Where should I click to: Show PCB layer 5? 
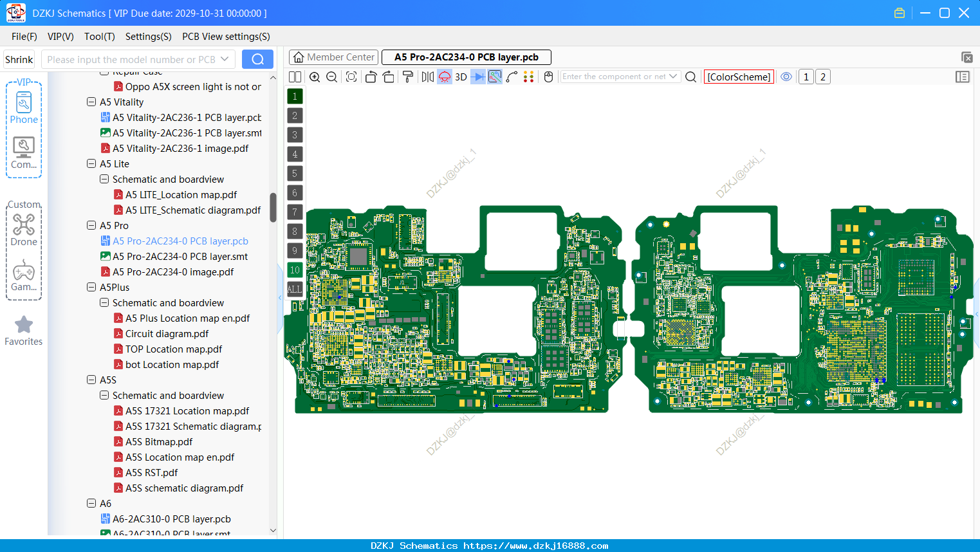click(x=295, y=174)
